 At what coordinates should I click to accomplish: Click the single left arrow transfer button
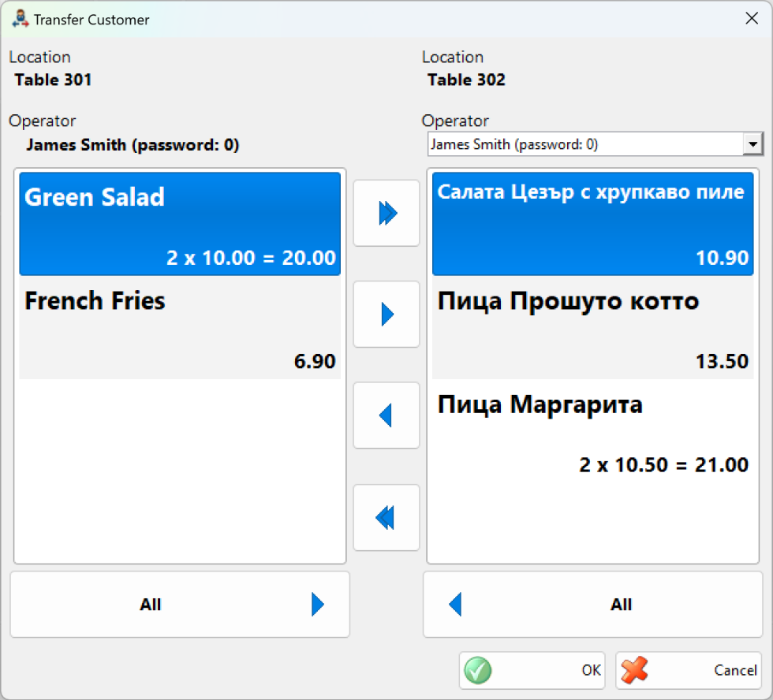pyautogui.click(x=386, y=415)
